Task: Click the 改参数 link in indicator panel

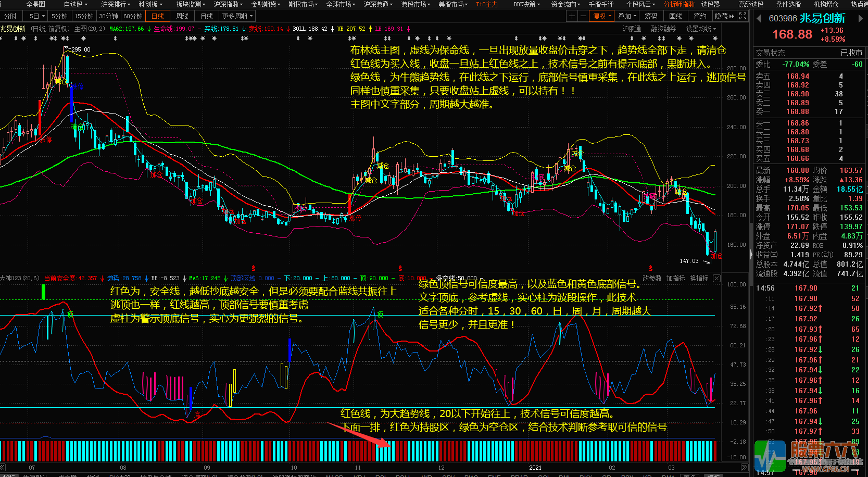Action: (651, 279)
